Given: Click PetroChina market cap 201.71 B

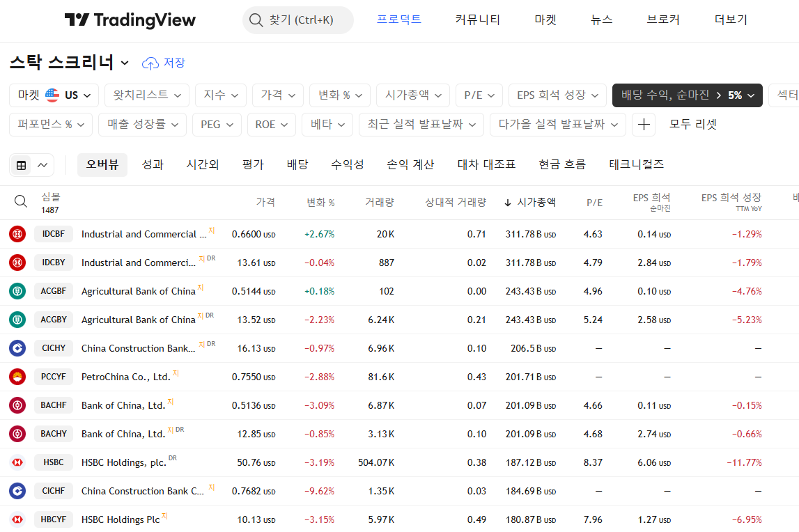Looking at the screenshot, I should [530, 377].
